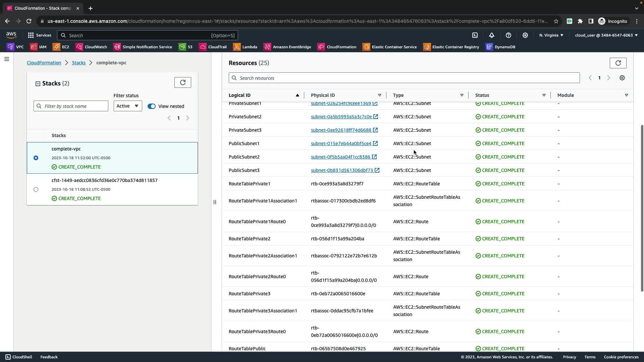
Task: Collapse the Stacks panel section
Action: pos(38,84)
